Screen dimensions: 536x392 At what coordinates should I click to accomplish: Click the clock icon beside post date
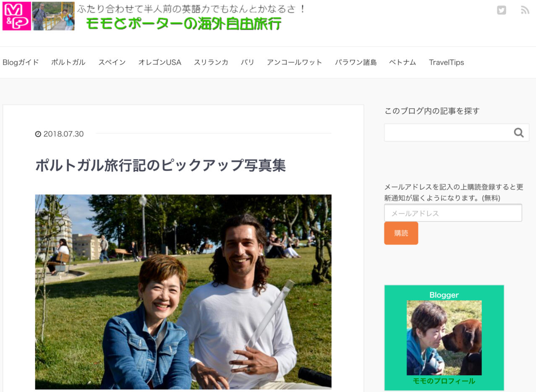coord(38,134)
